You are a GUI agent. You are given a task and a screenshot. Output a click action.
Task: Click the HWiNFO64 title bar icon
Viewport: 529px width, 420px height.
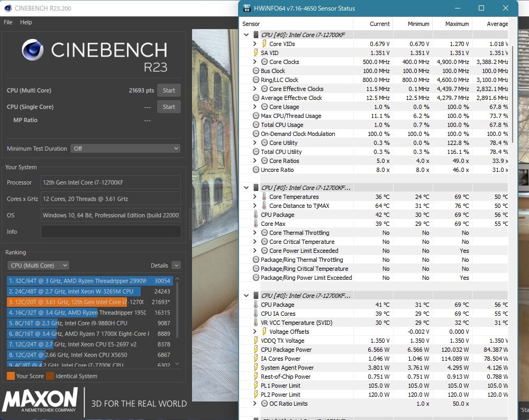(x=247, y=8)
